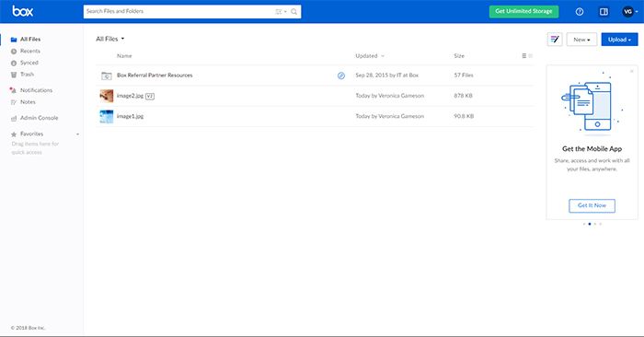Select the third carousel dot

tap(594, 224)
